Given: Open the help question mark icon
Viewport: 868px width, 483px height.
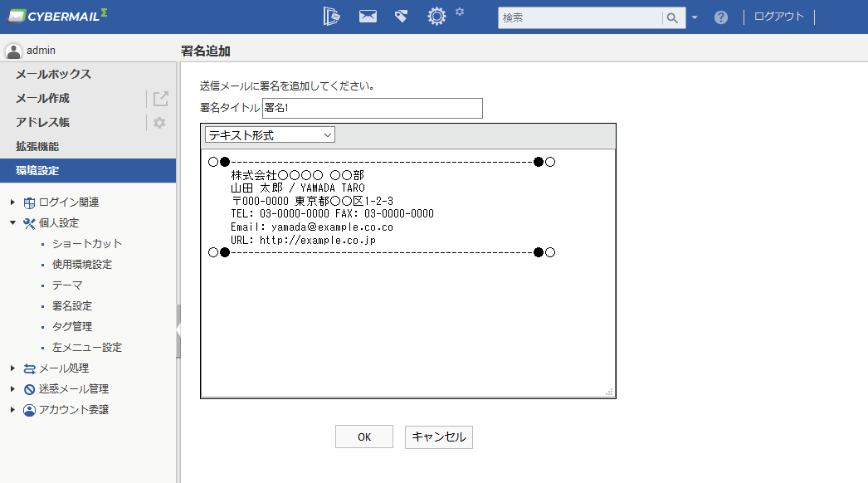Looking at the screenshot, I should pos(721,17).
